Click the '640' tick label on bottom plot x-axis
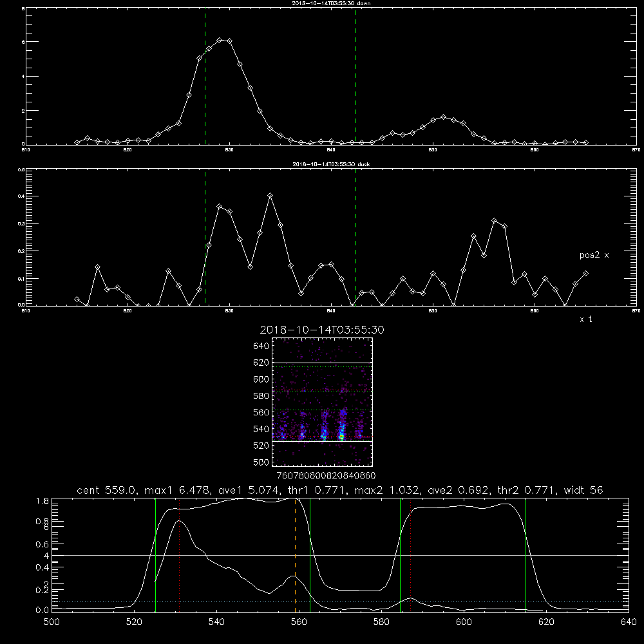Screen dimensions: 644x644 click(629, 622)
